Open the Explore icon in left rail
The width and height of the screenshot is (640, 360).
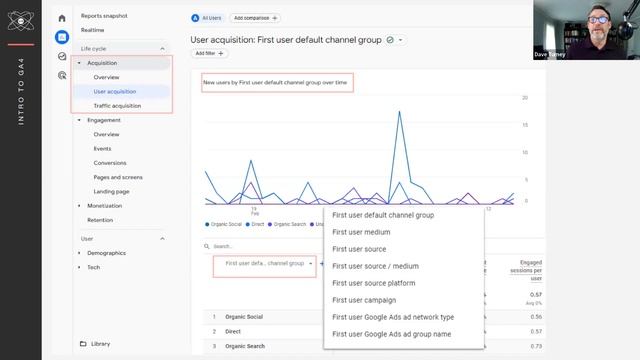tap(62, 56)
